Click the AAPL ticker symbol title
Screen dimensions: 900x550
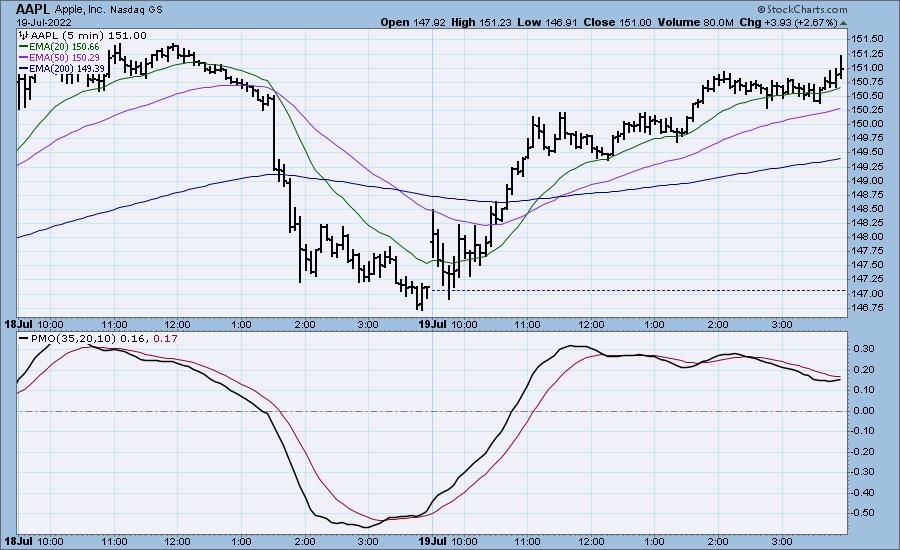tap(33, 9)
